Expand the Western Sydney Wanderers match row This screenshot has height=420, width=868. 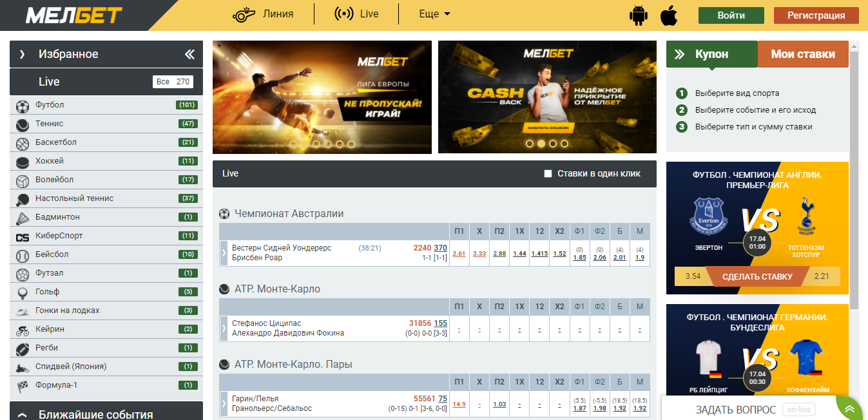tap(224, 253)
